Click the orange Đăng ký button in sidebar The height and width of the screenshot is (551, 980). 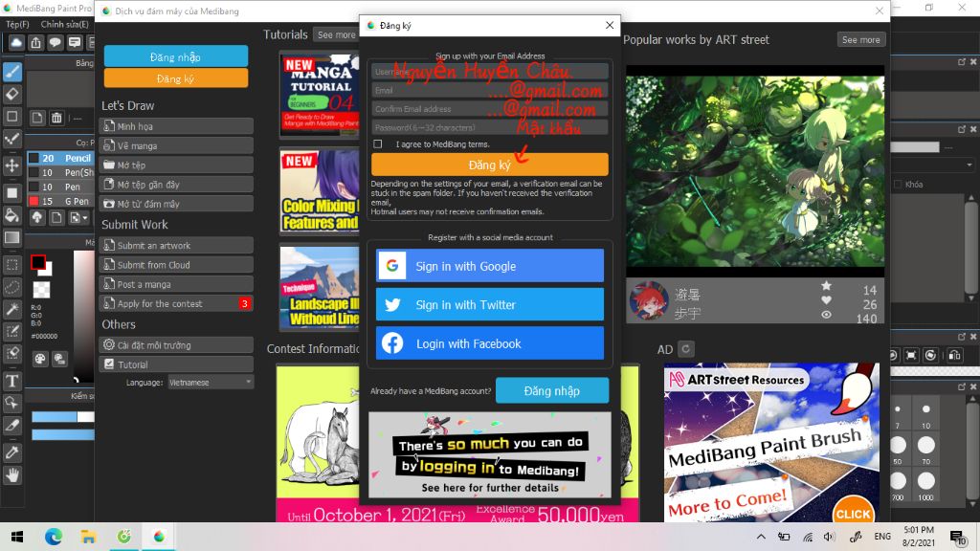(x=176, y=78)
